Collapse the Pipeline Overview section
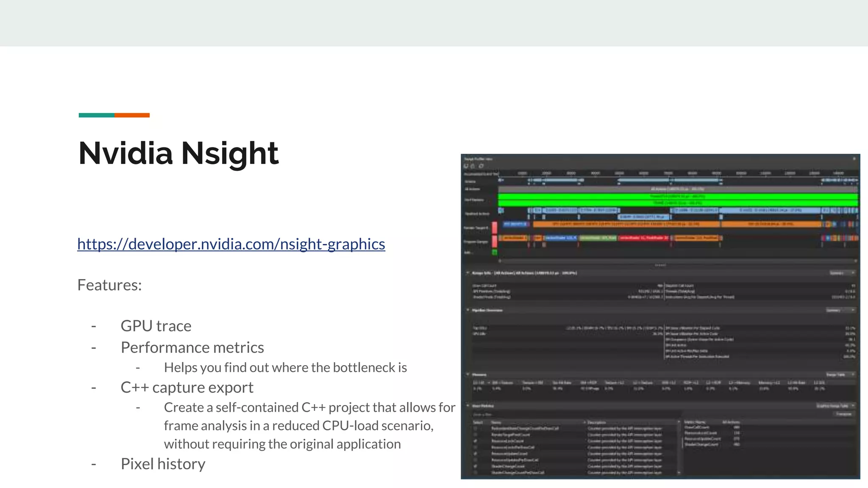 468,310
